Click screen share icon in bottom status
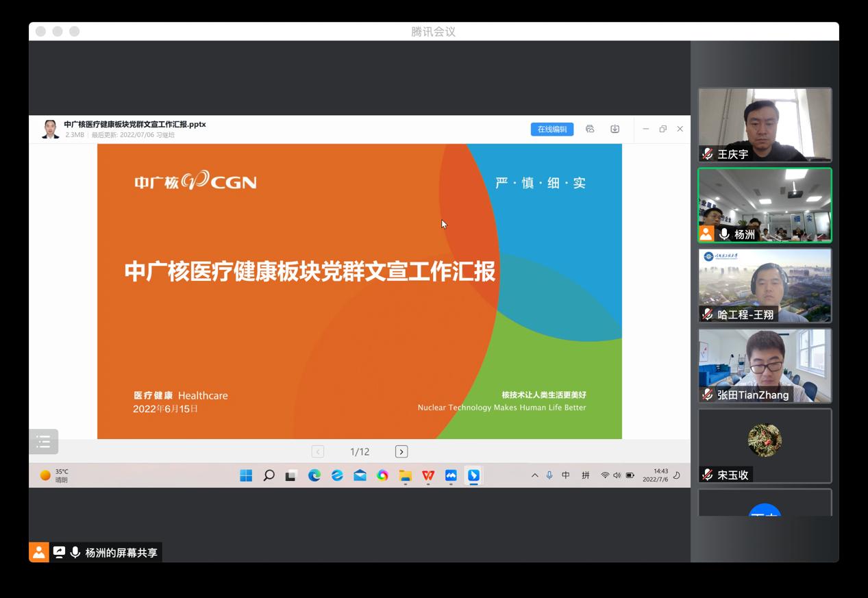The height and width of the screenshot is (598, 868). (x=59, y=552)
